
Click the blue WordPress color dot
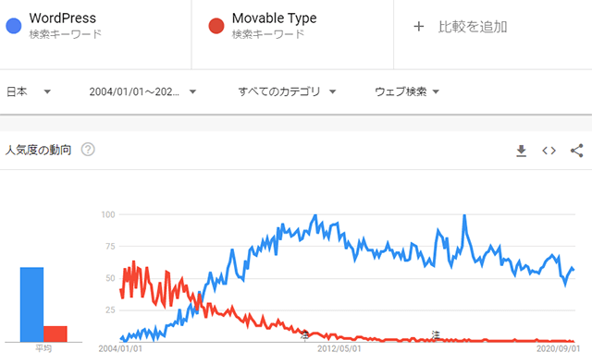pyautogui.click(x=14, y=26)
